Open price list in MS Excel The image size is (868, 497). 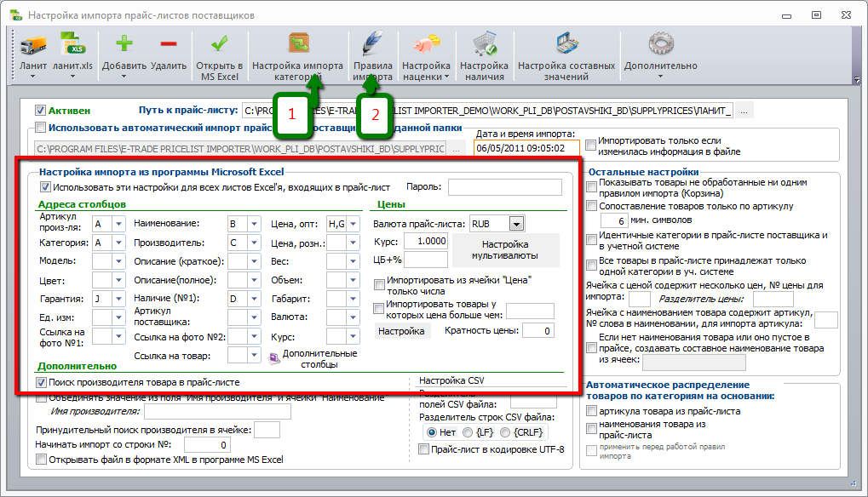(219, 43)
